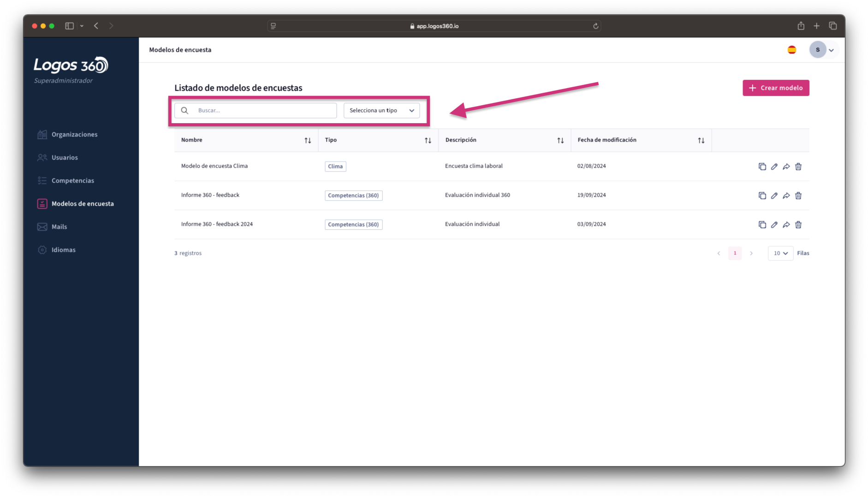This screenshot has height=496, width=868.
Task: Edit the Informe 360 - feedback 2024 model
Action: pyautogui.click(x=774, y=225)
